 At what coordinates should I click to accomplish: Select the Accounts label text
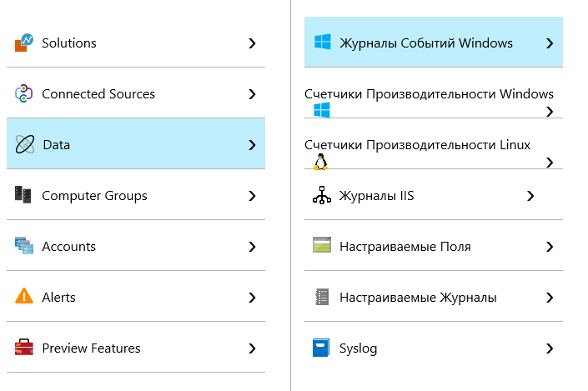pyautogui.click(x=68, y=246)
